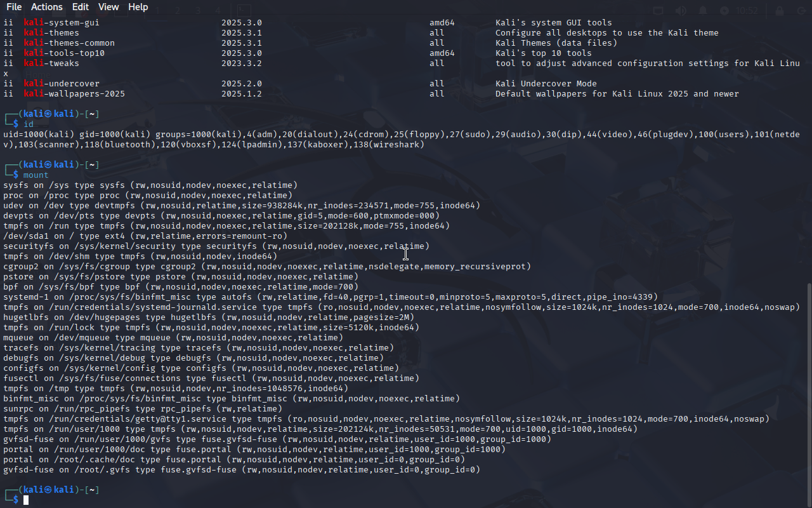Click the 'portal on /run/user/1000/doc' line

(x=254, y=450)
